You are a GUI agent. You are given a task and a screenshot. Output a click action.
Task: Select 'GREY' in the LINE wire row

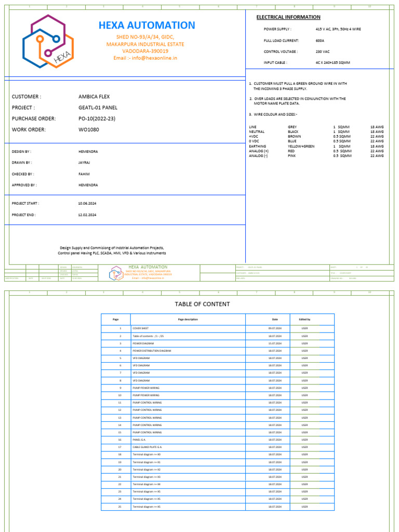(292, 127)
